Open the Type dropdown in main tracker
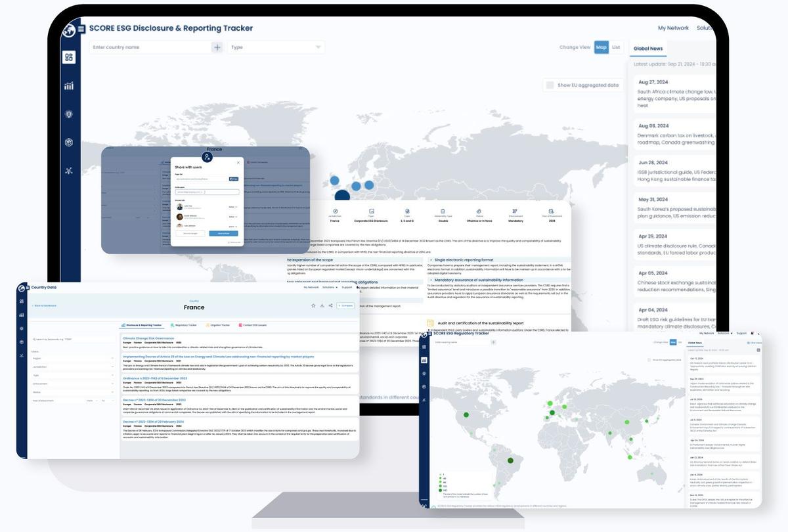788x532 pixels. 276,47
